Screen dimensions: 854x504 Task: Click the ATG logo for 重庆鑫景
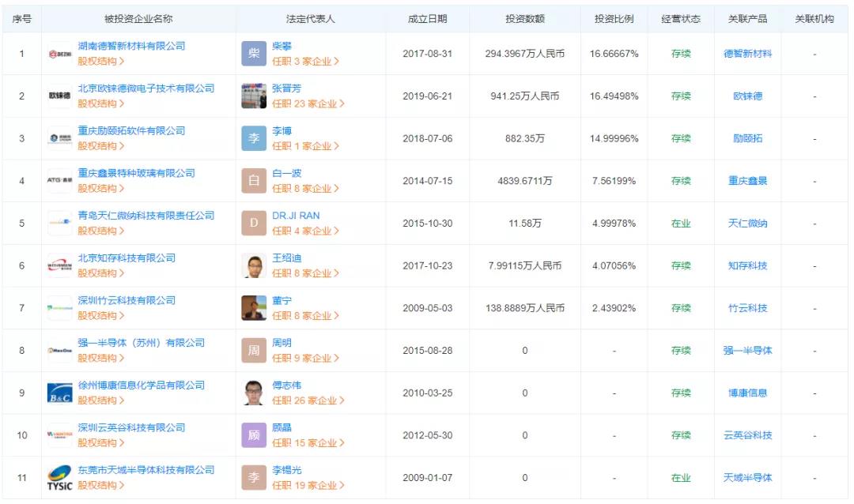(x=59, y=181)
